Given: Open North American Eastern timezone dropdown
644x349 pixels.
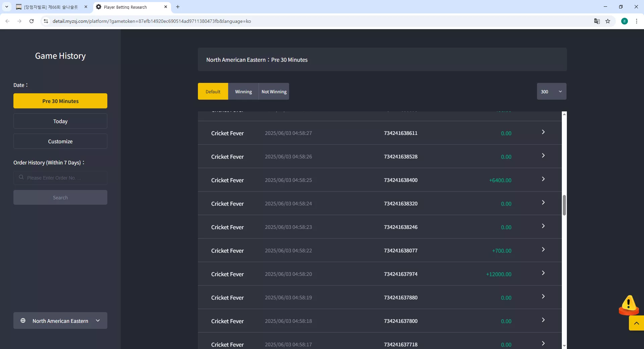Looking at the screenshot, I should pyautogui.click(x=60, y=320).
